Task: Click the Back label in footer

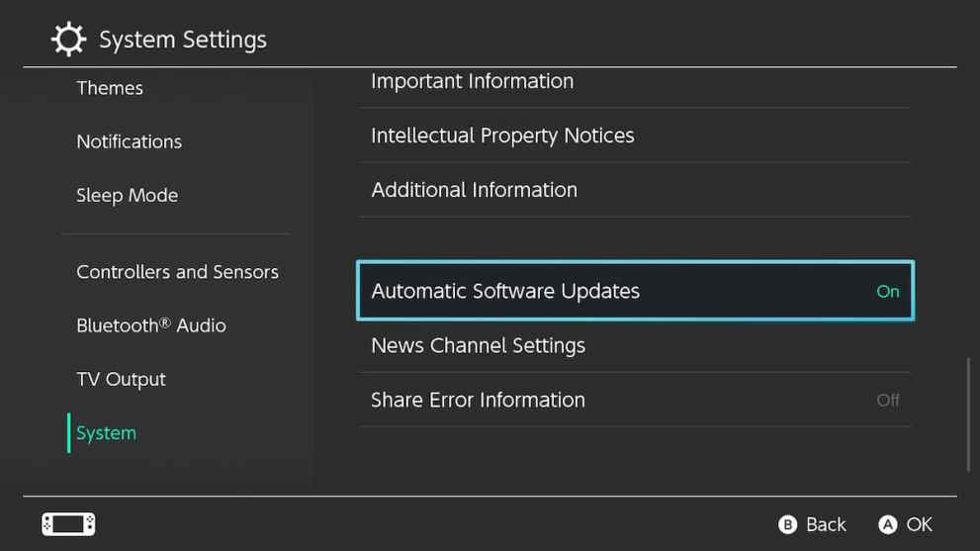Action: pos(825,524)
